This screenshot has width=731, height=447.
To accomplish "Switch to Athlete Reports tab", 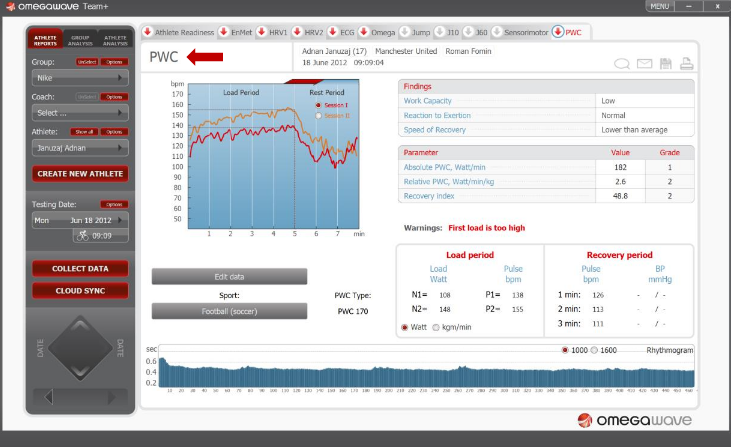I will (45, 41).
